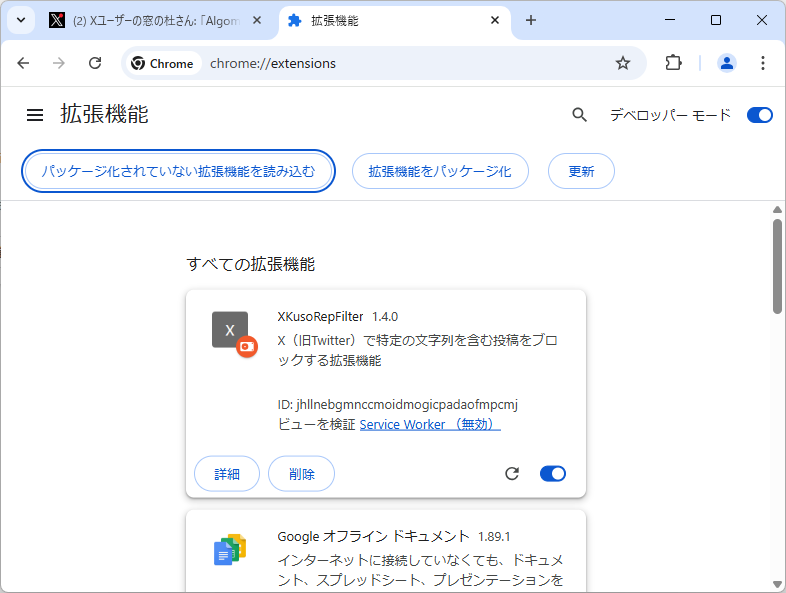Search extensions with magnifier icon
The width and height of the screenshot is (786, 593).
(x=579, y=115)
